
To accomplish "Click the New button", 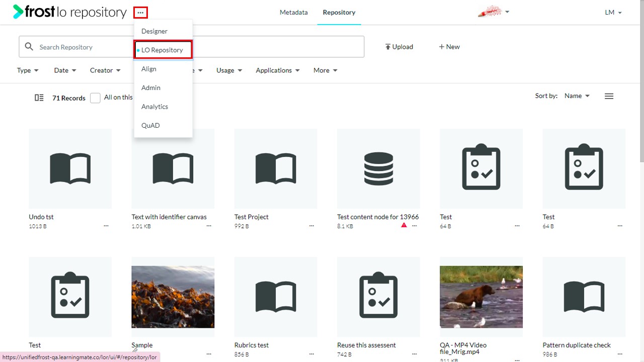I will click(x=449, y=47).
